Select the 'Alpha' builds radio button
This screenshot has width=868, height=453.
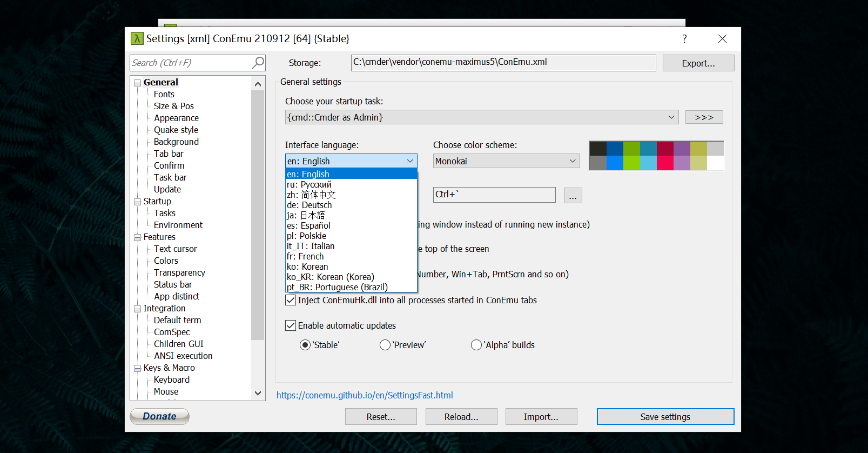click(x=476, y=345)
